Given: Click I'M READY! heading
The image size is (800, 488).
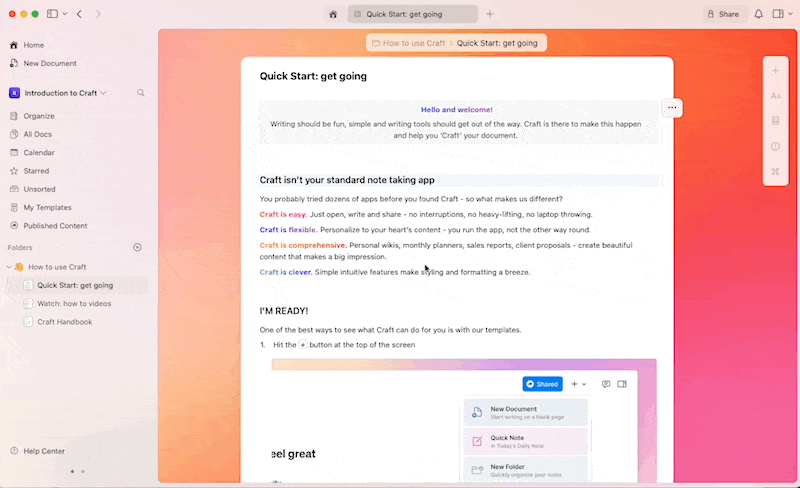Looking at the screenshot, I should 284,311.
